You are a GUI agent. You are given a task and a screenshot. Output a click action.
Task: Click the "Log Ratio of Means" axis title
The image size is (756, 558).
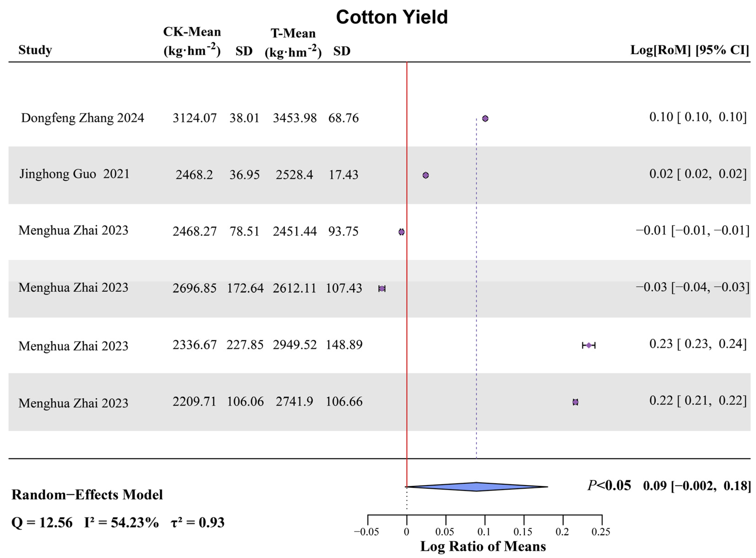point(483,546)
